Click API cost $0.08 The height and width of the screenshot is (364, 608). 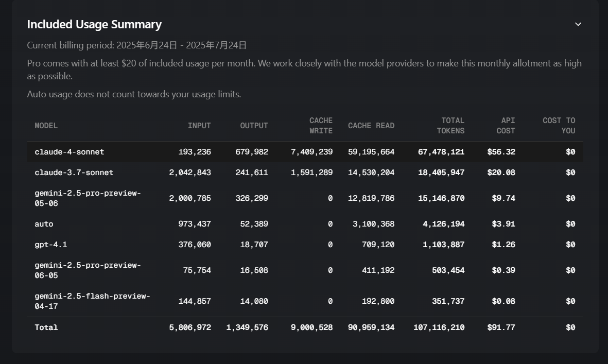pyautogui.click(x=503, y=301)
